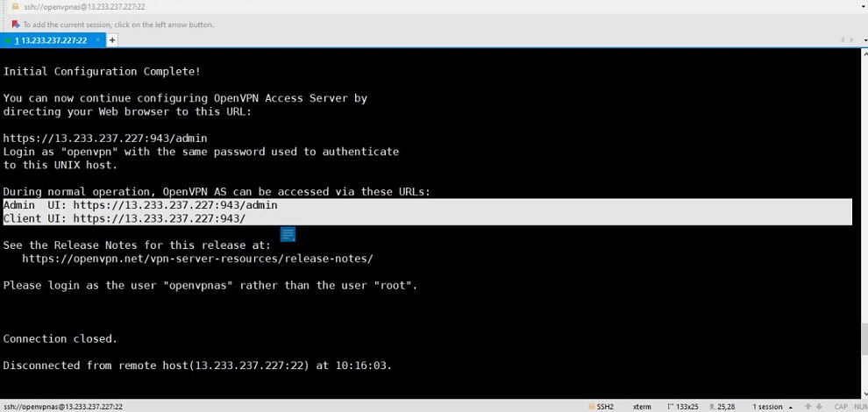Image resolution: width=868 pixels, height=412 pixels.
Task: Open the tab list dropdown arrow
Action: coord(864,40)
